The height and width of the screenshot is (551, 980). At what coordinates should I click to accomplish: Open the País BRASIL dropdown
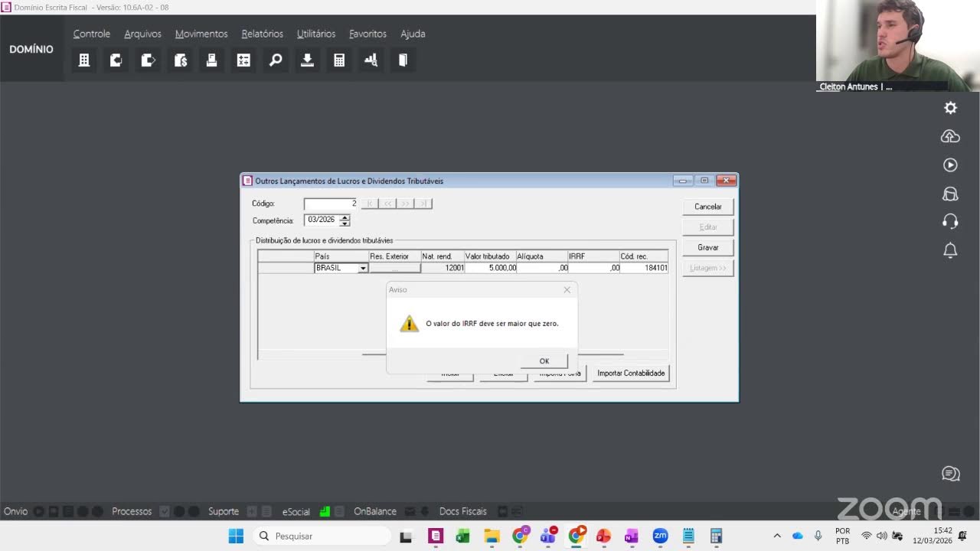pyautogui.click(x=363, y=268)
